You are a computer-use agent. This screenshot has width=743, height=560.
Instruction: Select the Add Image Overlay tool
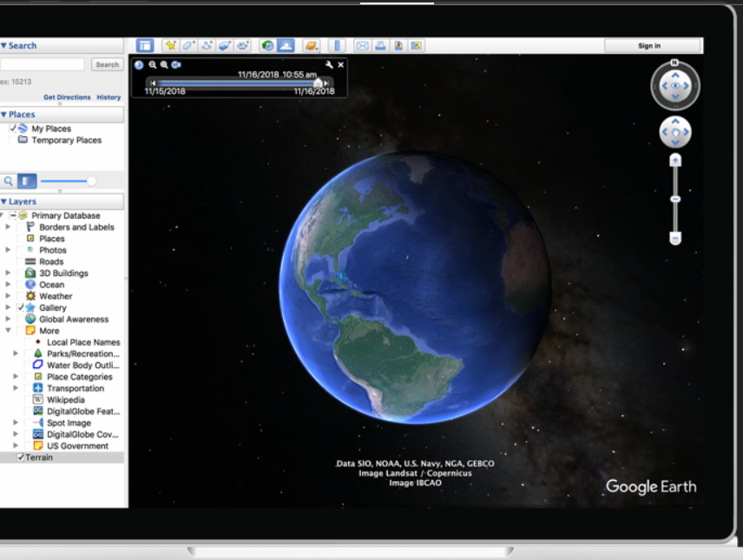[225, 45]
